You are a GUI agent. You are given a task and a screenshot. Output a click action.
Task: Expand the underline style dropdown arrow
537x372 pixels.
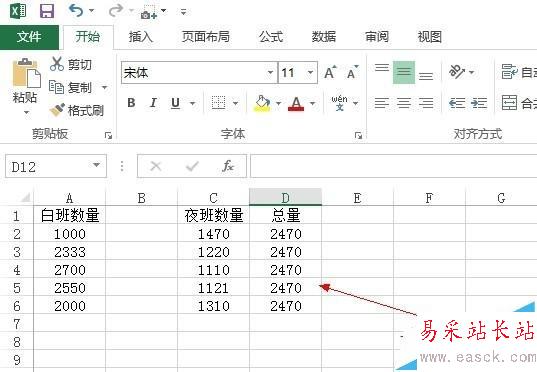[x=193, y=103]
